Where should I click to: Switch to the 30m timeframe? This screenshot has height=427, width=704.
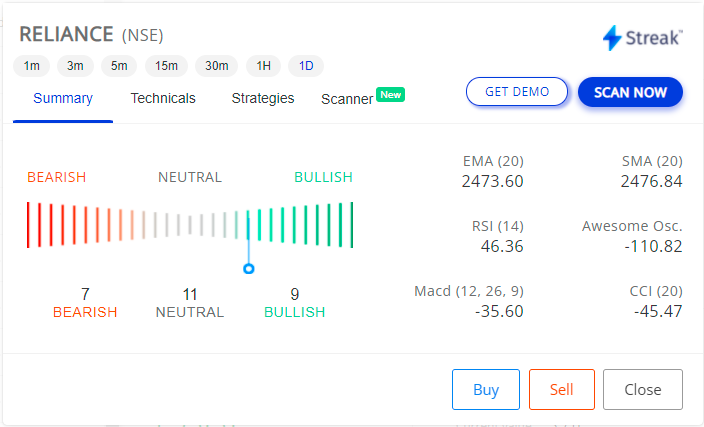coord(216,66)
